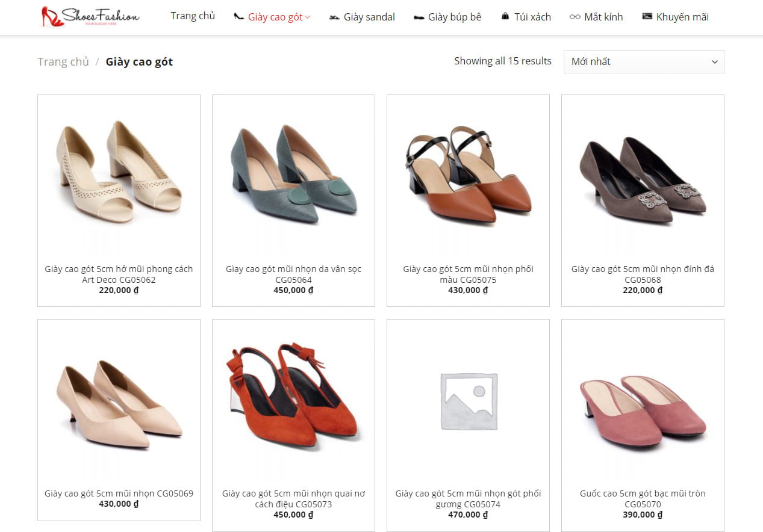
Task: Open Guốc cao 5cm gót bạc mũi tròn link
Action: (x=643, y=498)
